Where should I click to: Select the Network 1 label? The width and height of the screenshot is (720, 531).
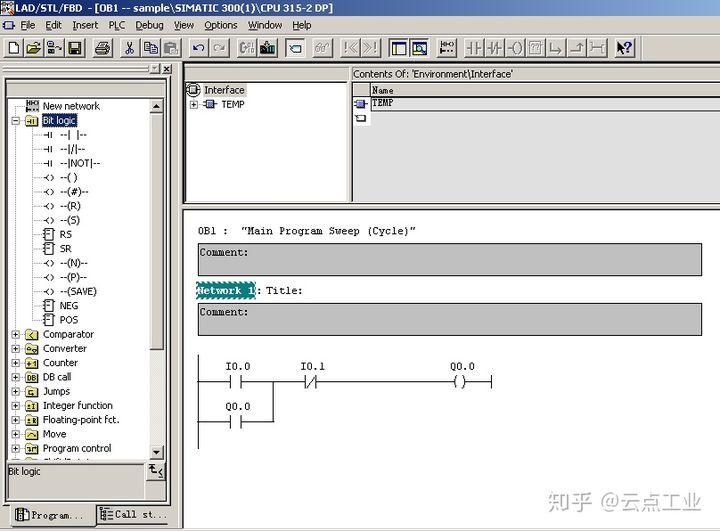[225, 291]
